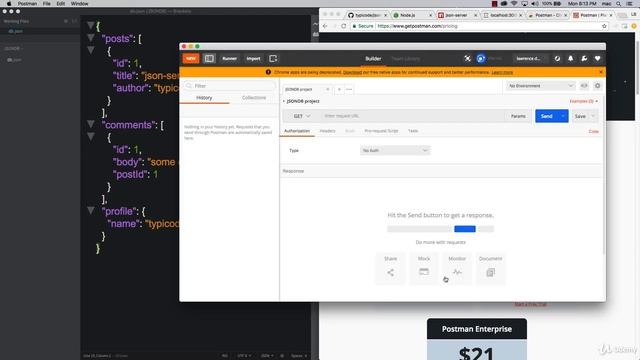Image resolution: width=640 pixels, height=360 pixels.
Task: Click the circular proxy capture icon in header
Action: coord(557,58)
